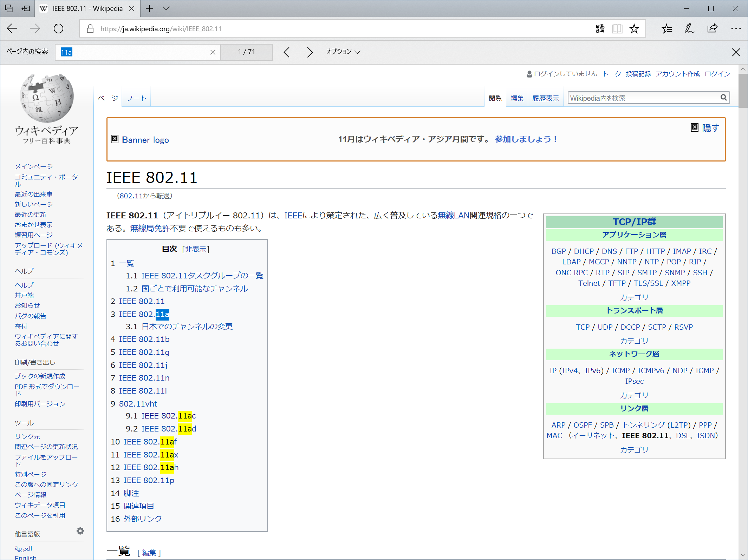Click the share icon in browser toolbar
Image resolution: width=748 pixels, height=560 pixels.
[x=713, y=28]
